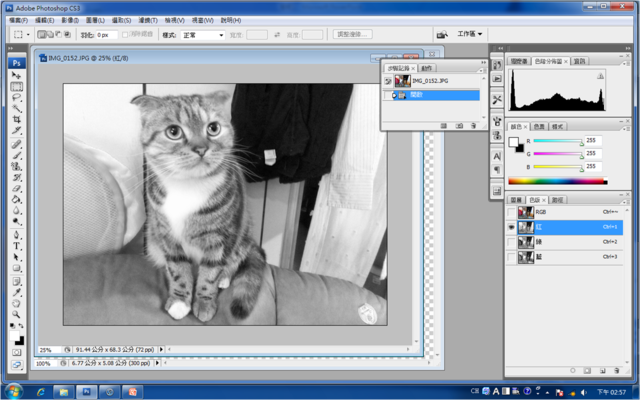This screenshot has height=400, width=640.
Task: Toggle Quick Mask mode in toolbox
Action: (16, 352)
